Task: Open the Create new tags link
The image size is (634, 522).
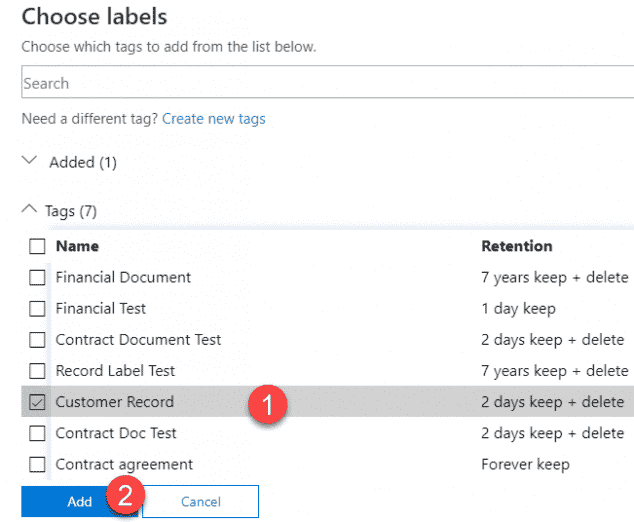Action: pyautogui.click(x=213, y=119)
